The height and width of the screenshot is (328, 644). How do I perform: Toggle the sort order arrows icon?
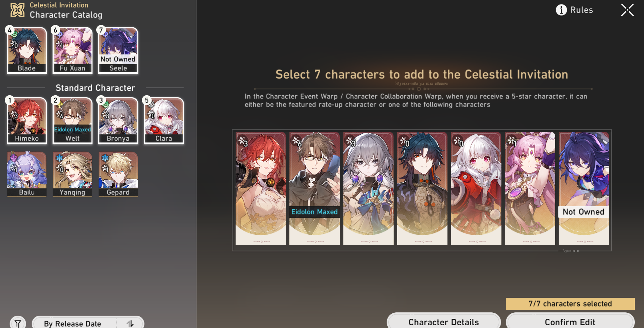tap(130, 323)
